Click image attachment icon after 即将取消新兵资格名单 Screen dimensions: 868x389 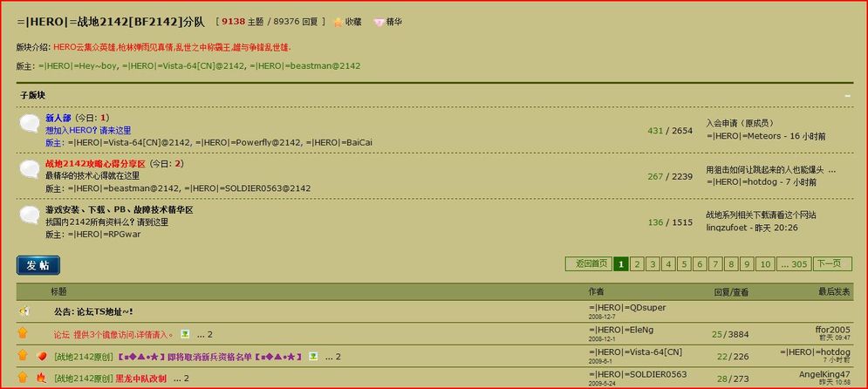tap(313, 356)
